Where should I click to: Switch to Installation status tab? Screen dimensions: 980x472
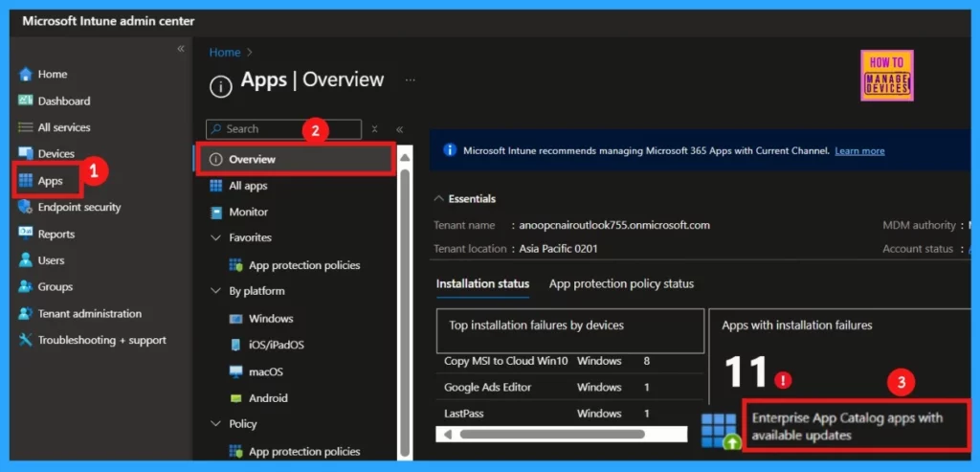click(482, 283)
